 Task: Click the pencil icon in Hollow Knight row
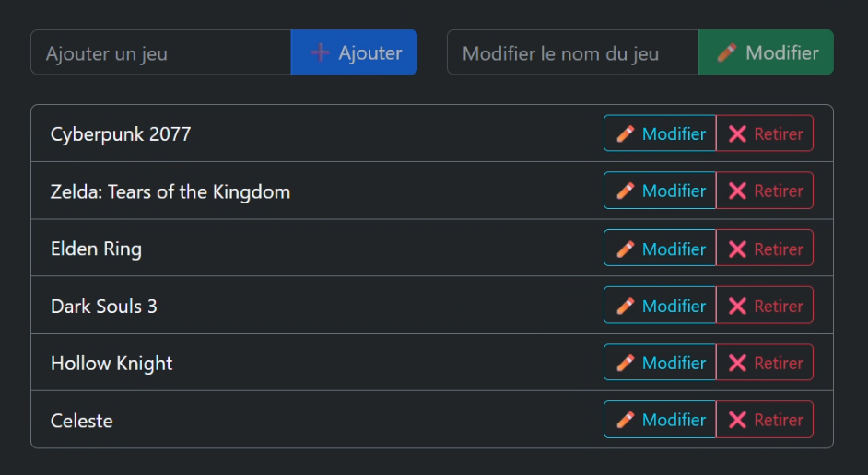(626, 363)
